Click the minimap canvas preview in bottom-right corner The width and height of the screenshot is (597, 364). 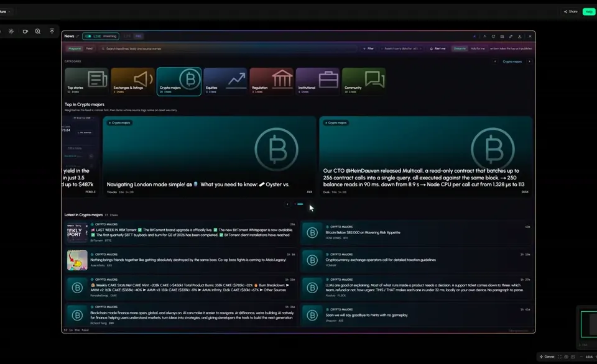pyautogui.click(x=589, y=324)
